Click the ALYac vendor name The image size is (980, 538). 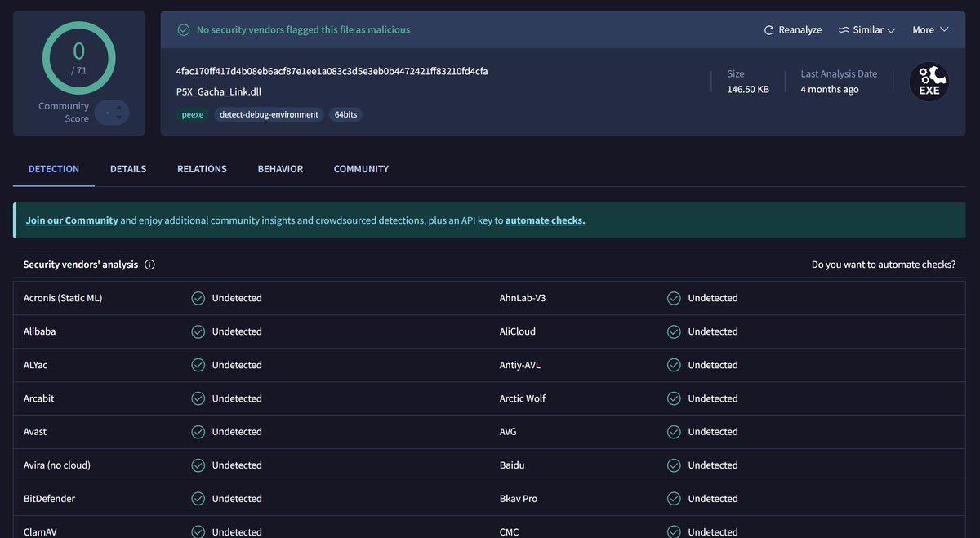[36, 365]
